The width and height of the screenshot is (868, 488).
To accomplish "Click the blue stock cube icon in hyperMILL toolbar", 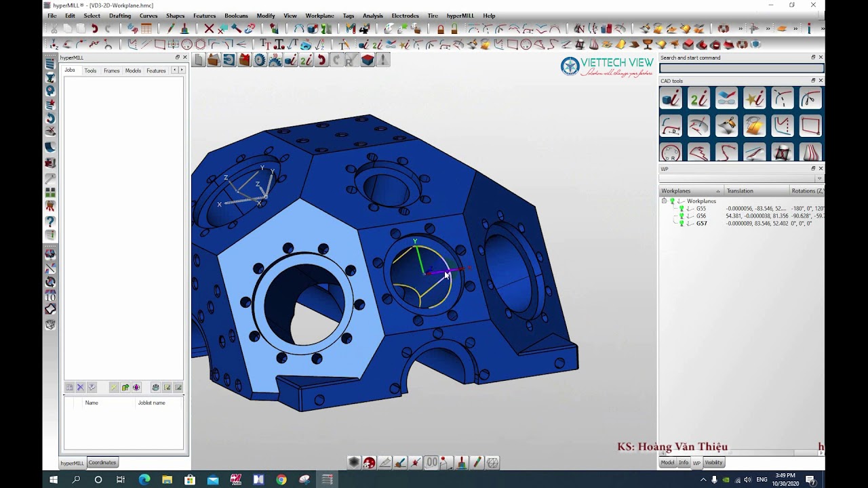I will click(x=368, y=60).
